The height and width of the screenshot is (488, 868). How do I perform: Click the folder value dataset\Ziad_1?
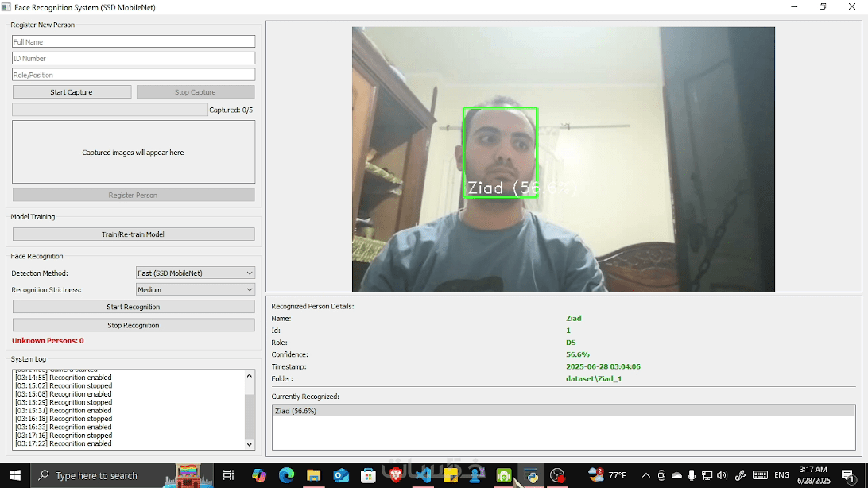(594, 379)
